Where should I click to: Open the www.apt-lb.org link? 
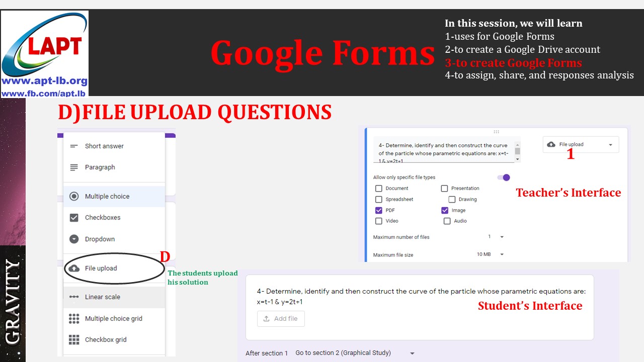pos(44,80)
